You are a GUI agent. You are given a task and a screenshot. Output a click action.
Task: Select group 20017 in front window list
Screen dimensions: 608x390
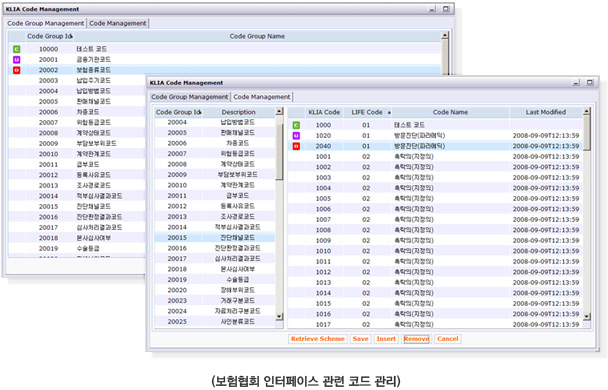coord(215,259)
